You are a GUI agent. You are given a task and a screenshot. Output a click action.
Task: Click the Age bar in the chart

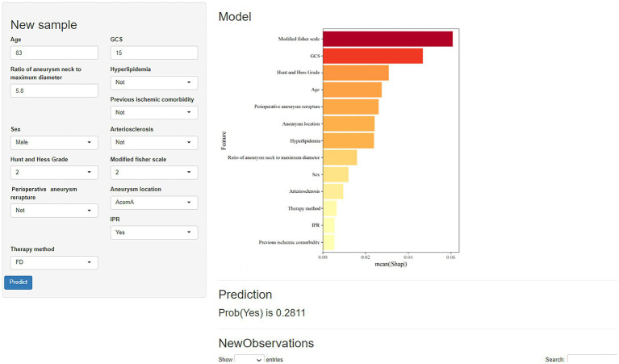352,90
